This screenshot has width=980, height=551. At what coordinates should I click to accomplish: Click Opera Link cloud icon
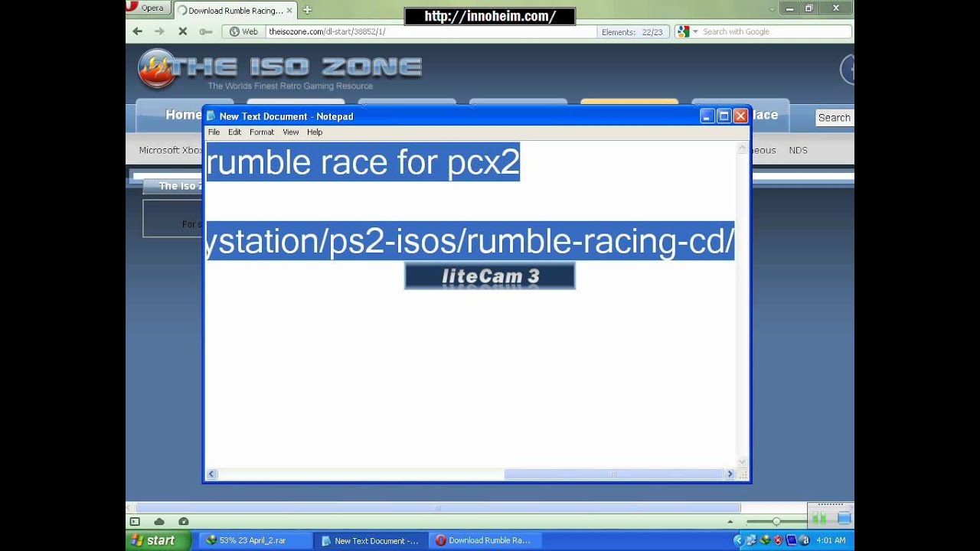159,522
